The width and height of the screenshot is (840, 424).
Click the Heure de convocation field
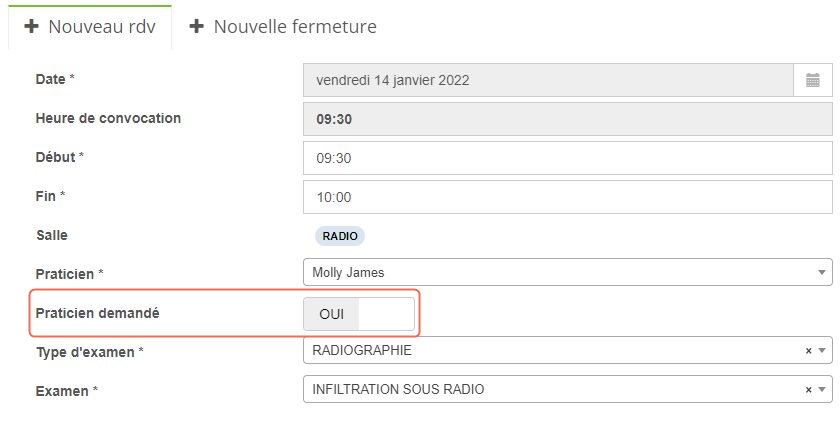(x=567, y=119)
